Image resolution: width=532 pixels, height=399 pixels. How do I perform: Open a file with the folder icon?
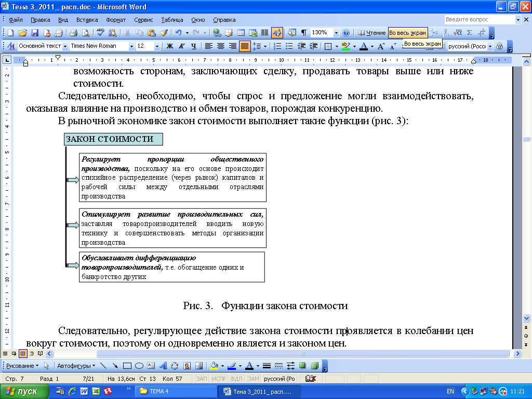click(23, 33)
